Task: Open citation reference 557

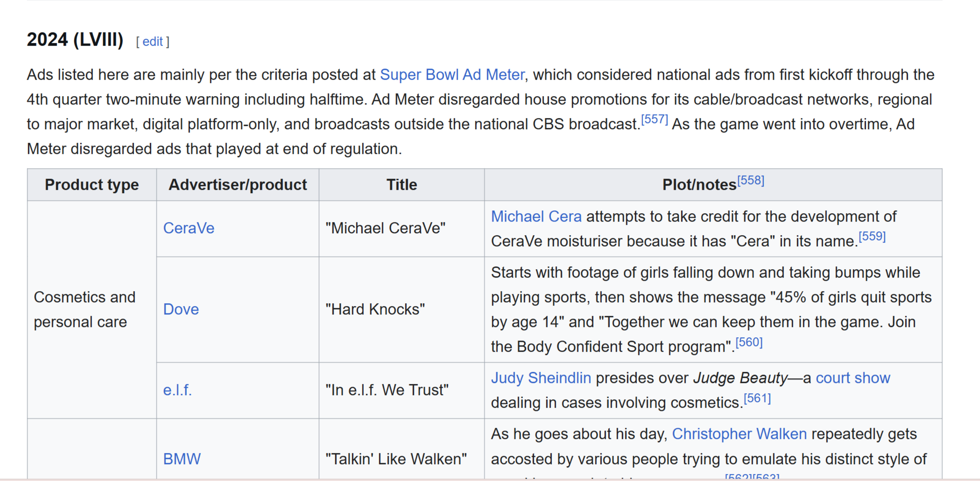Action: (x=655, y=119)
